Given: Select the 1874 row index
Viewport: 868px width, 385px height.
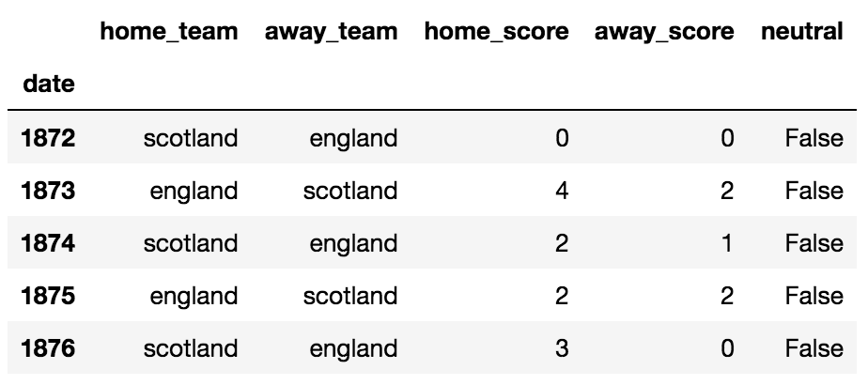Looking at the screenshot, I should [x=48, y=244].
